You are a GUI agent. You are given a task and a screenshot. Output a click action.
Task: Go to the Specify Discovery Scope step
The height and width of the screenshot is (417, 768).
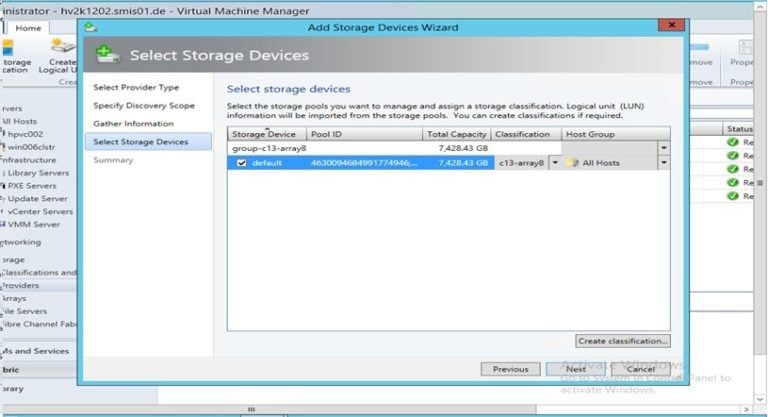(x=144, y=106)
